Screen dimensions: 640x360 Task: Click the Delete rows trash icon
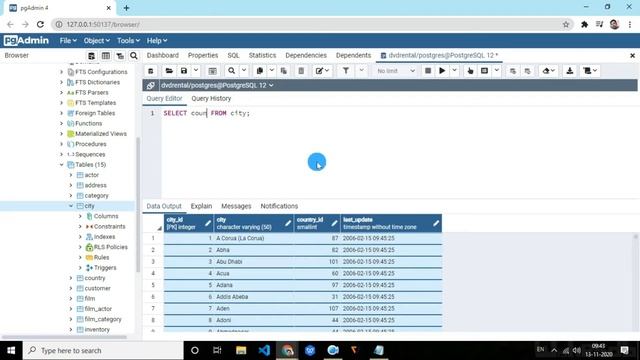(x=301, y=71)
